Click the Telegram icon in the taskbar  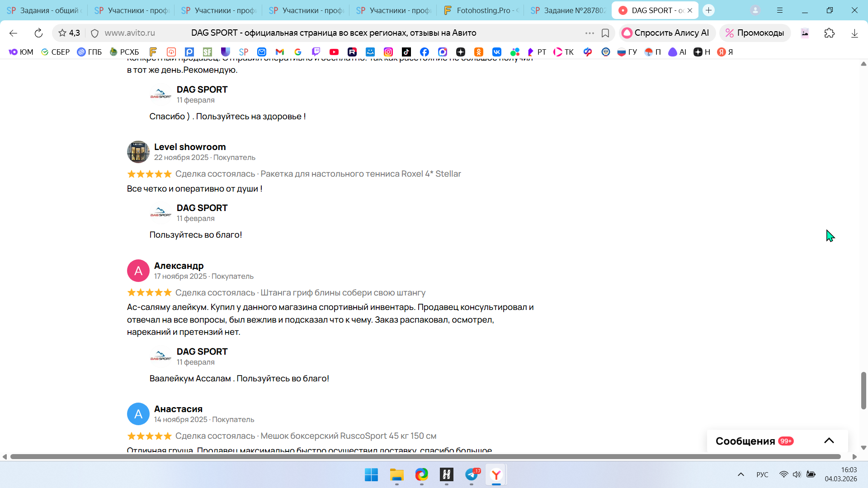click(x=472, y=474)
